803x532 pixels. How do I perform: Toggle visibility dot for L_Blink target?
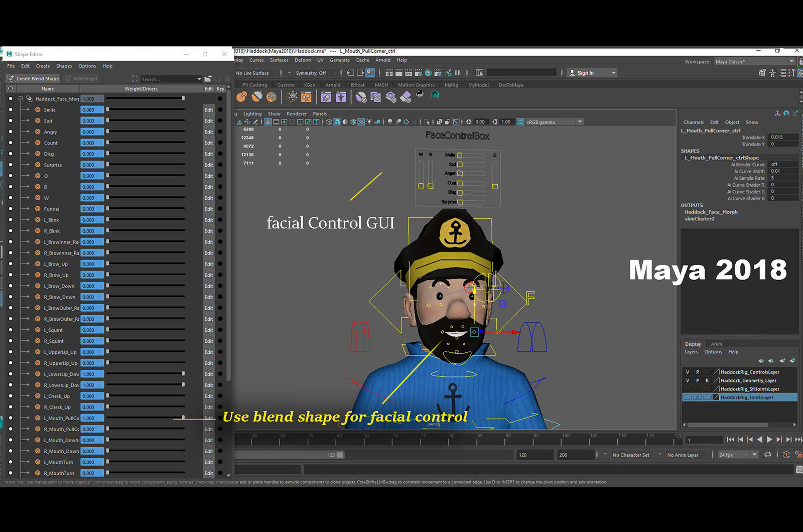(10, 220)
